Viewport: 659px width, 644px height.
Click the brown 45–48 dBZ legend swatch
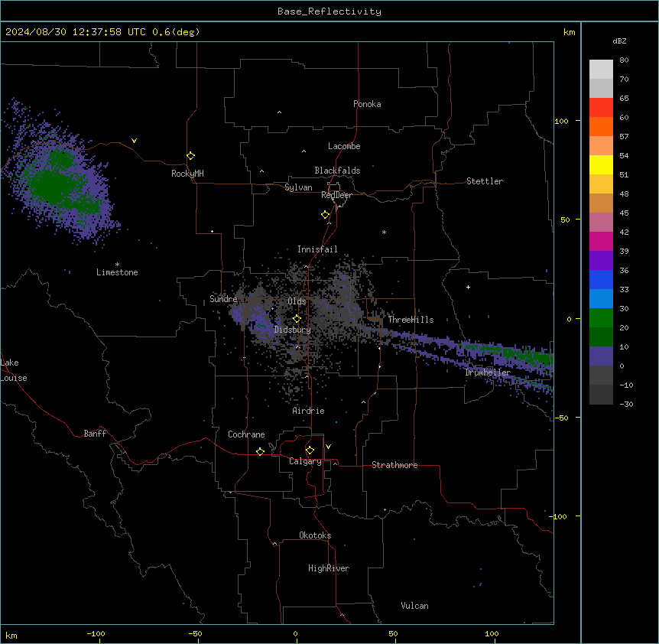click(x=601, y=203)
